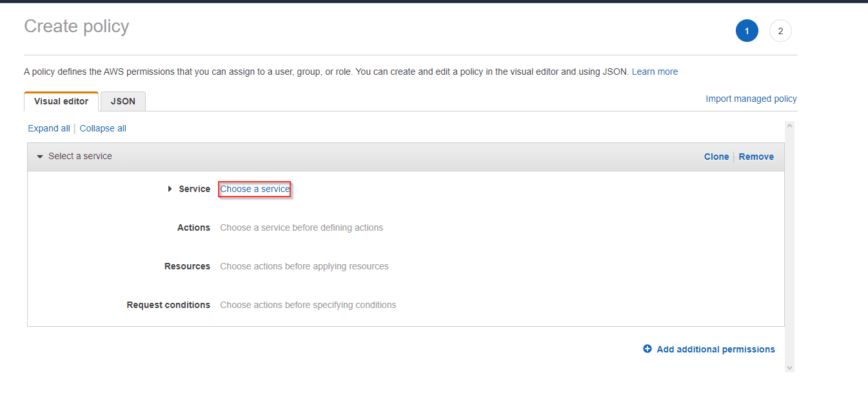Collapse the Select a service section arrow
The width and height of the screenshot is (868, 395).
(40, 157)
